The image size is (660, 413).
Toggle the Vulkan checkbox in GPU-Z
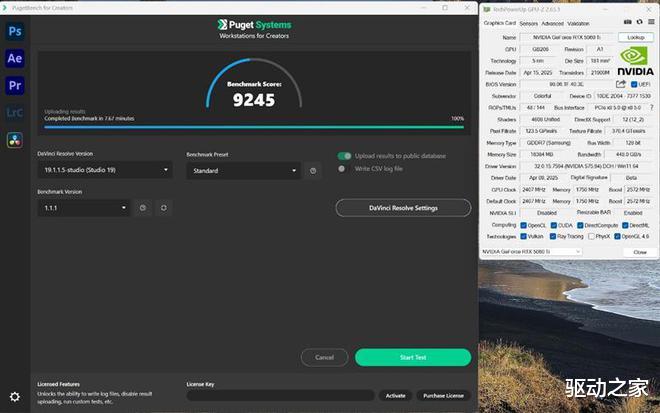point(524,237)
